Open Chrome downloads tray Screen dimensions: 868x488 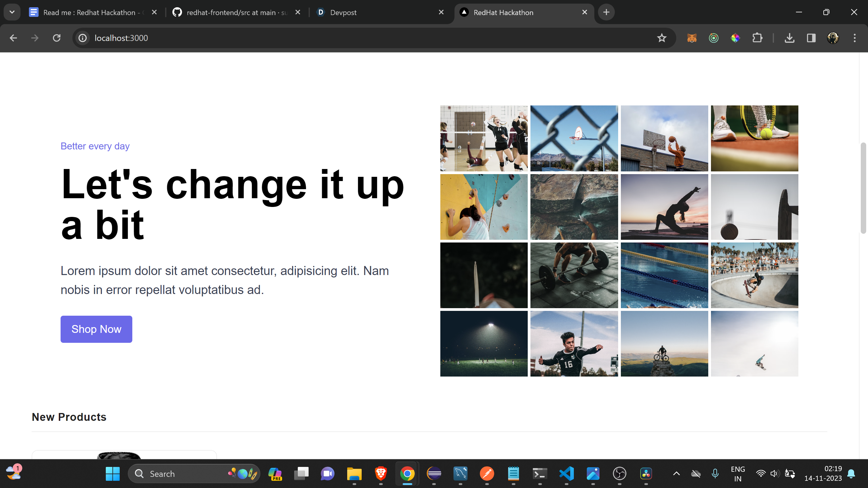[x=789, y=38]
